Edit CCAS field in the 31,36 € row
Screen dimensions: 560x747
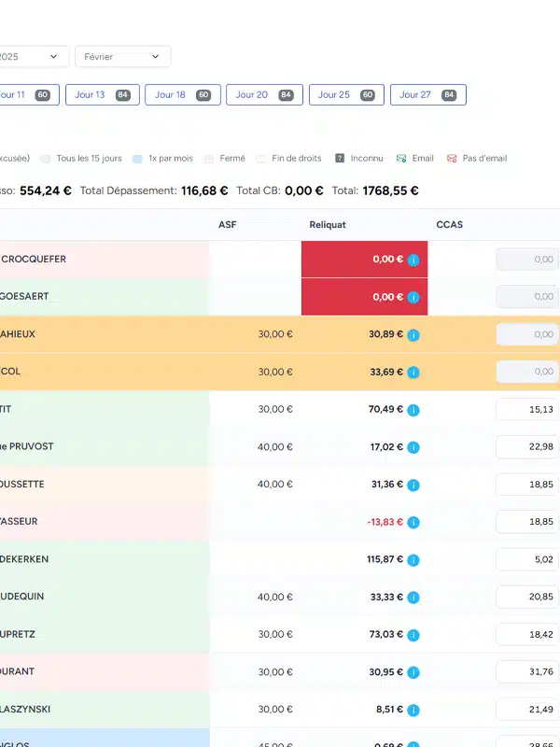526,485
